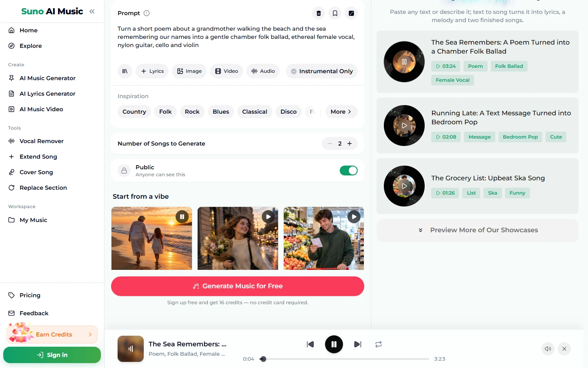Viewport: 588px width, 368px height.
Task: Click the Sign in button
Action: [52, 355]
